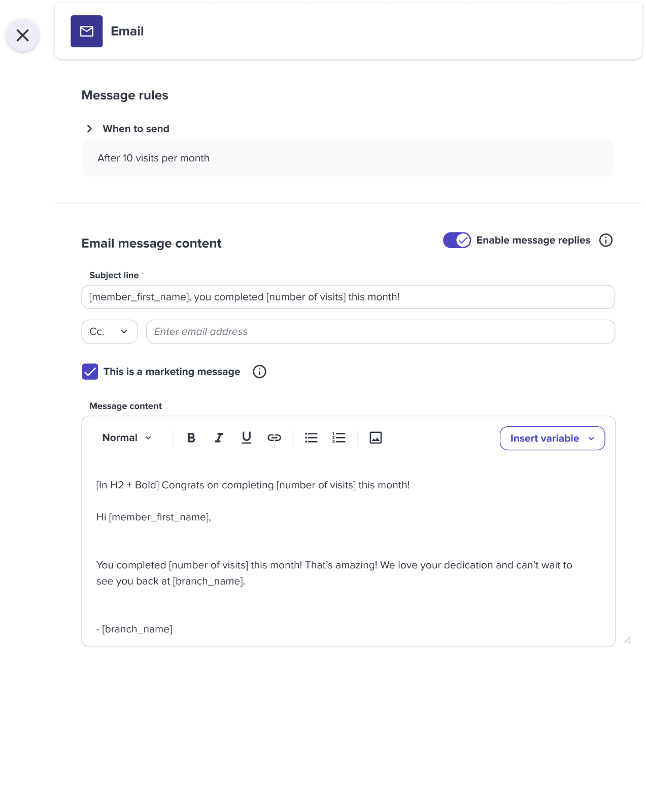
Task: Insert a hyperlink into message
Action: click(274, 437)
